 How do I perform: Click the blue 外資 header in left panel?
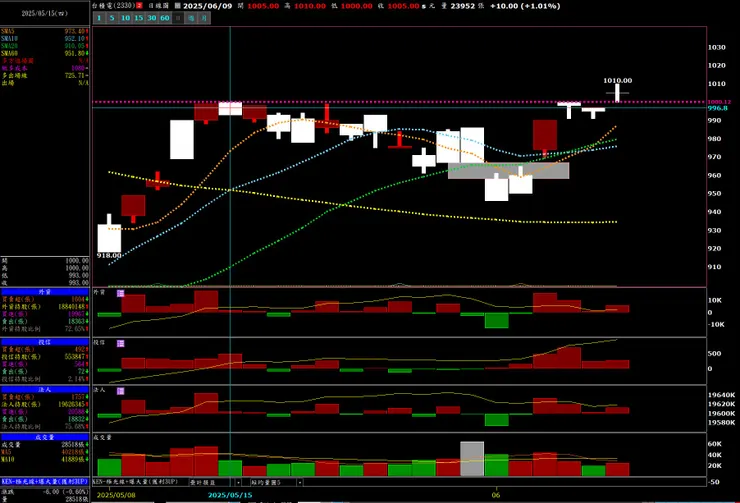click(45, 292)
